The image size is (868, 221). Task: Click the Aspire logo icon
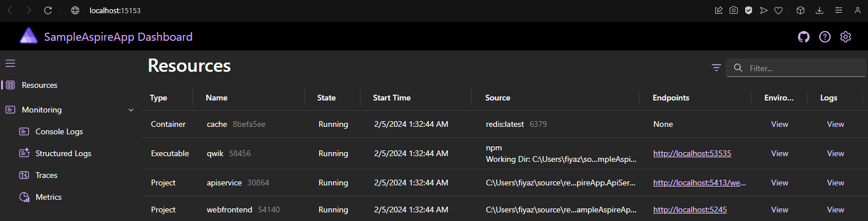pyautogui.click(x=28, y=36)
